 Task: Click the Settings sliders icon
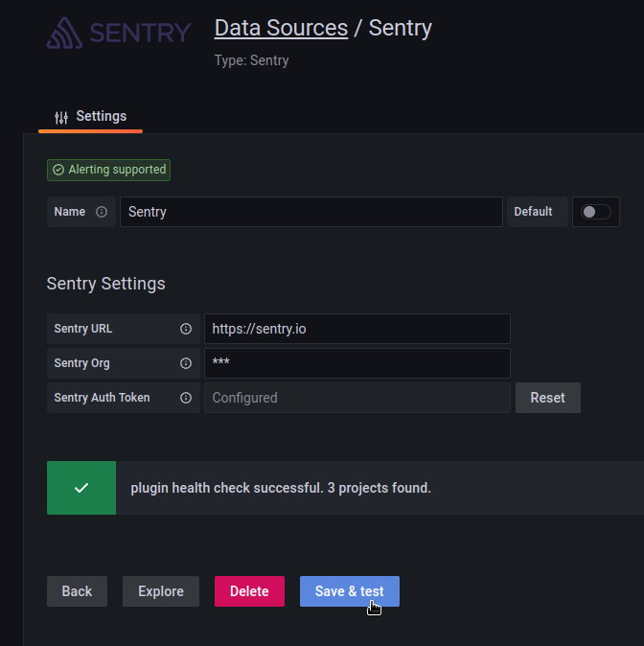pyautogui.click(x=61, y=118)
